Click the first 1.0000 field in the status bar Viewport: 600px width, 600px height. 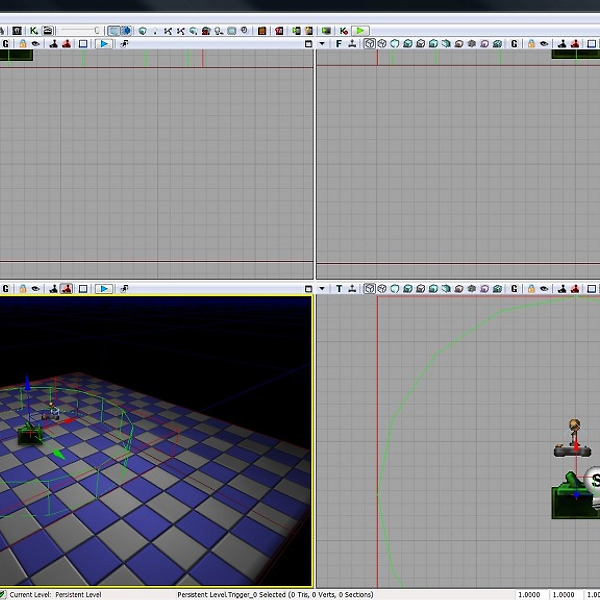531,595
